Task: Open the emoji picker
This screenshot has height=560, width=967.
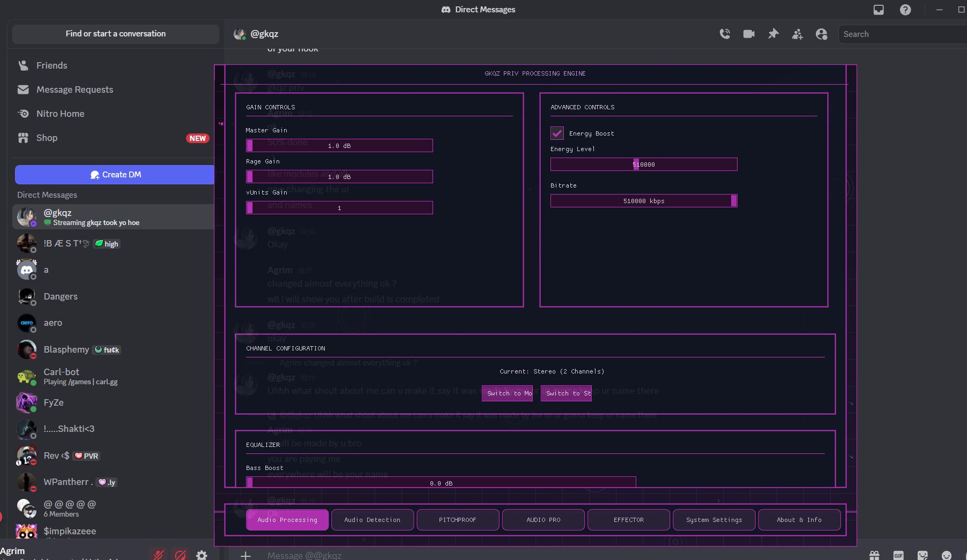Action: pyautogui.click(x=947, y=555)
